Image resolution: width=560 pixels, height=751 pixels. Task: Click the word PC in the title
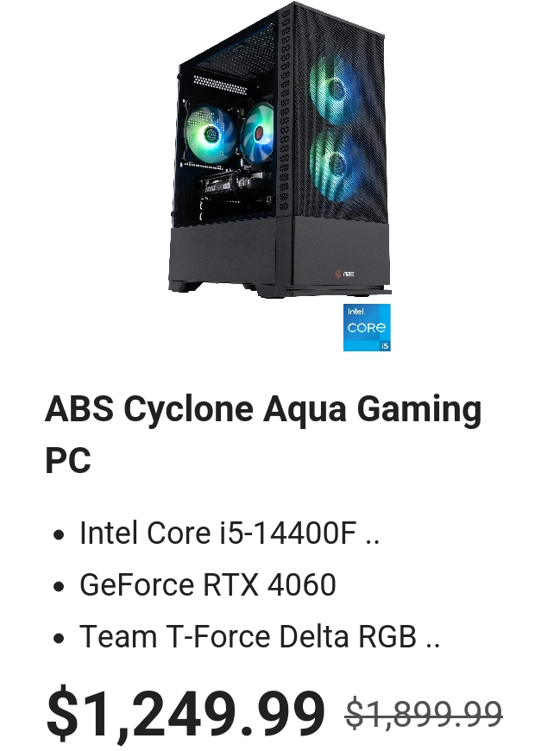[68, 460]
